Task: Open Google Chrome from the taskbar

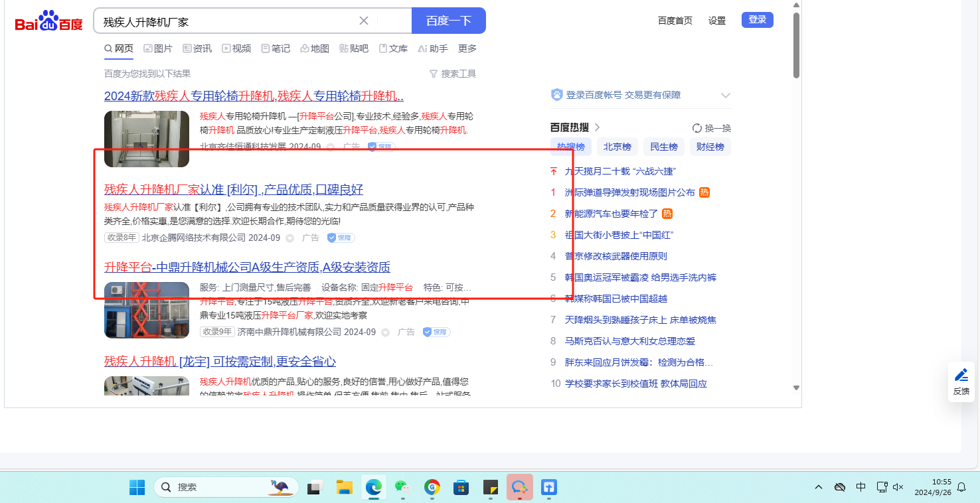Action: 432,487
